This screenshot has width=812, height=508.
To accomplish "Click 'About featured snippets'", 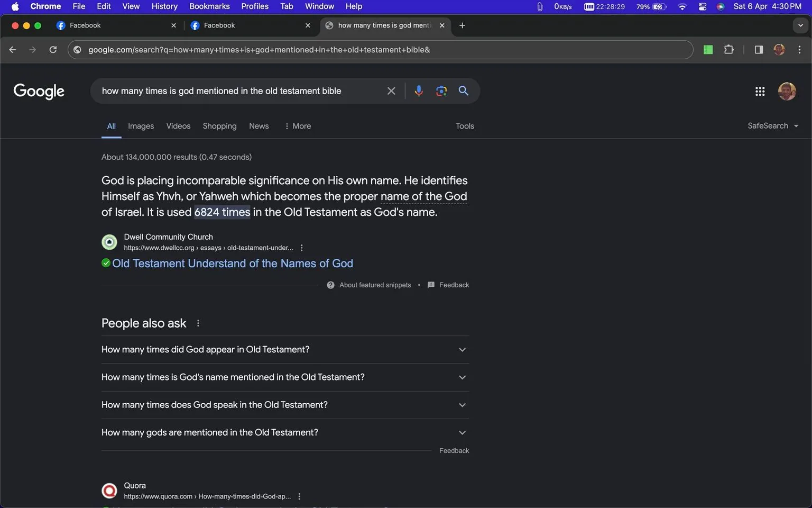I will (375, 285).
